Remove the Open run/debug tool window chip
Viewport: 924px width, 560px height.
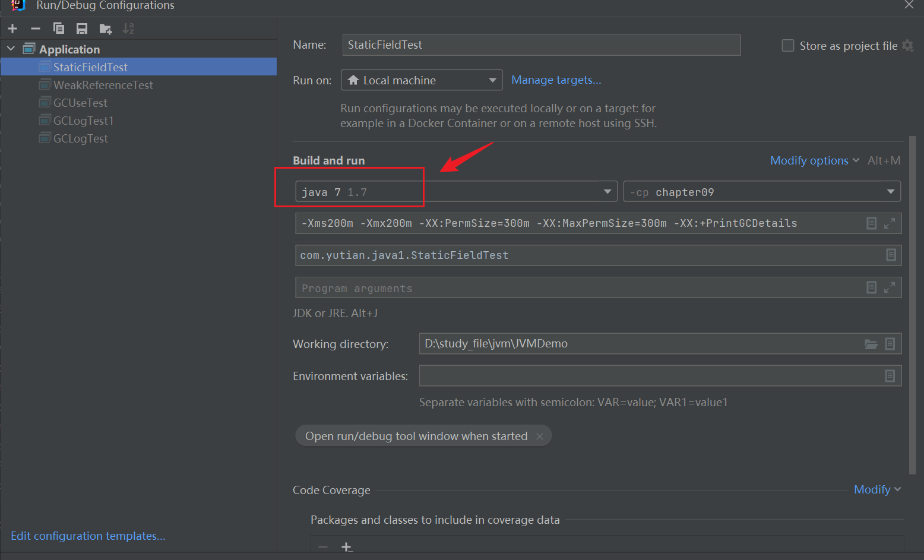[539, 436]
